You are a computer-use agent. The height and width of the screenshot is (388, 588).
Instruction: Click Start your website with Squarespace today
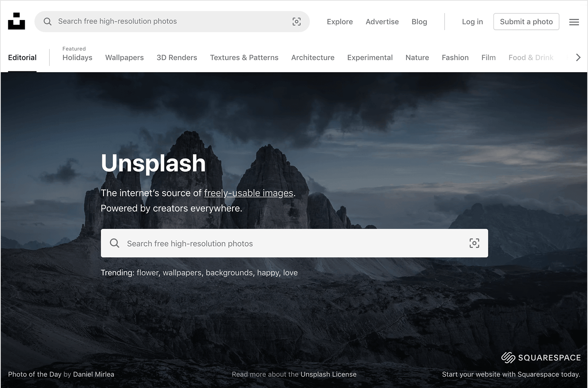tap(511, 374)
